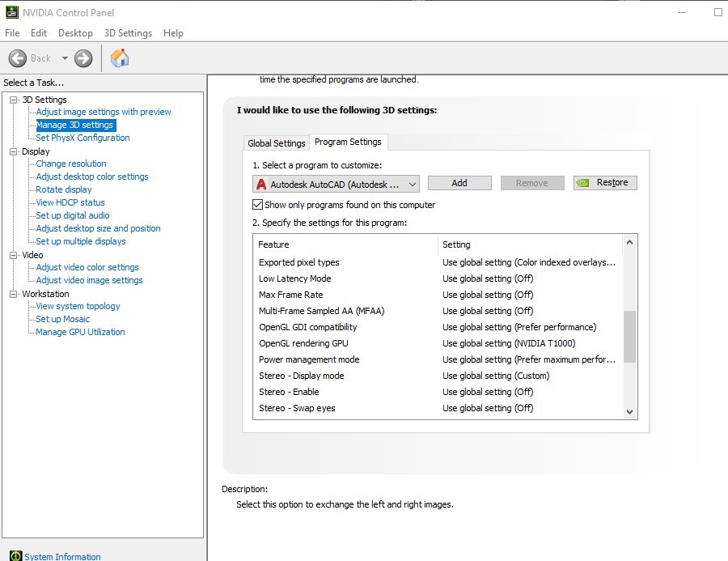Image resolution: width=728 pixels, height=561 pixels.
Task: Collapse the Workstation tree branch
Action: 11,293
